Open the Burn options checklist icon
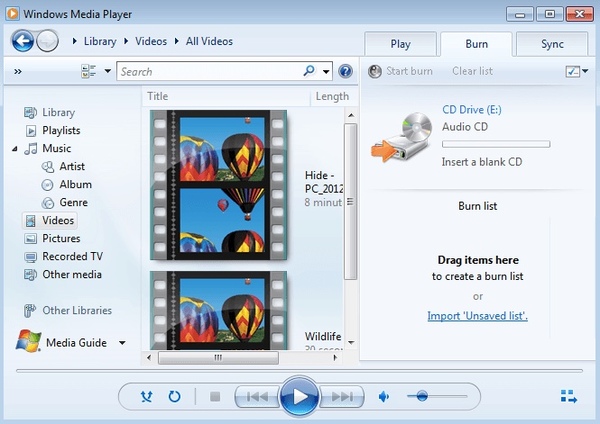The height and width of the screenshot is (424, 600). click(x=572, y=72)
